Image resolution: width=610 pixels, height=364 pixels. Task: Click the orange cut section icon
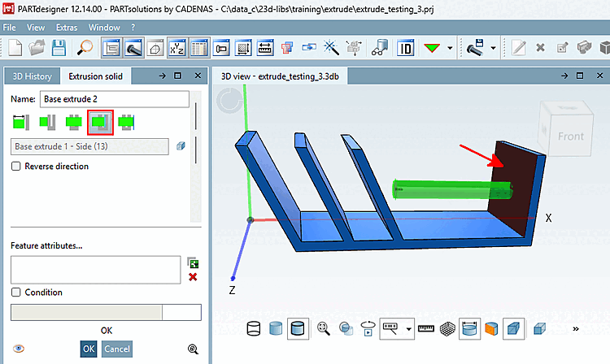[x=491, y=328]
